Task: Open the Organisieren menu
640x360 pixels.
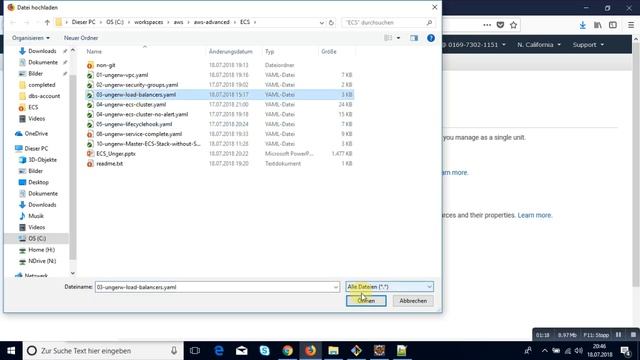Action: (x=31, y=38)
